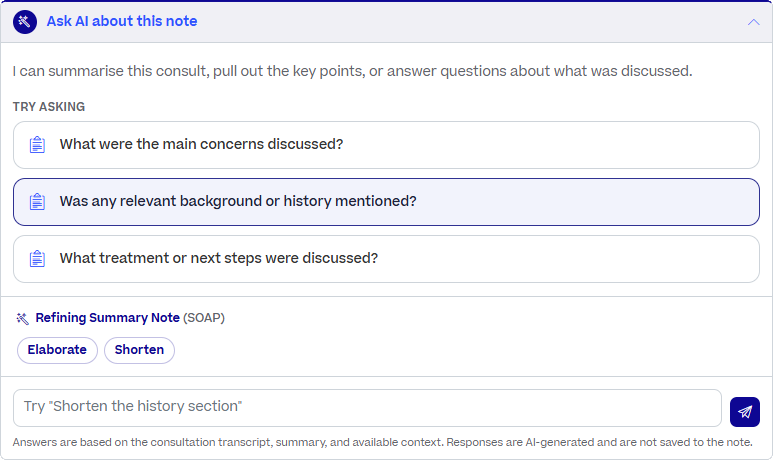
Task: Ask 'Was any relevant background or history mentioned?'
Action: 386,202
